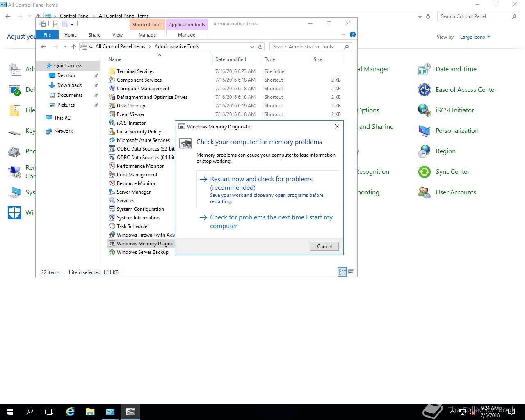Go up one folder level in Explorer
Viewport: 525px width, 420px height.
(74, 47)
